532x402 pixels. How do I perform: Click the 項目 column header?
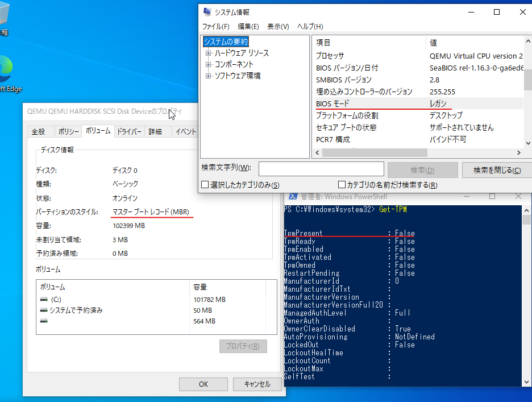point(369,43)
